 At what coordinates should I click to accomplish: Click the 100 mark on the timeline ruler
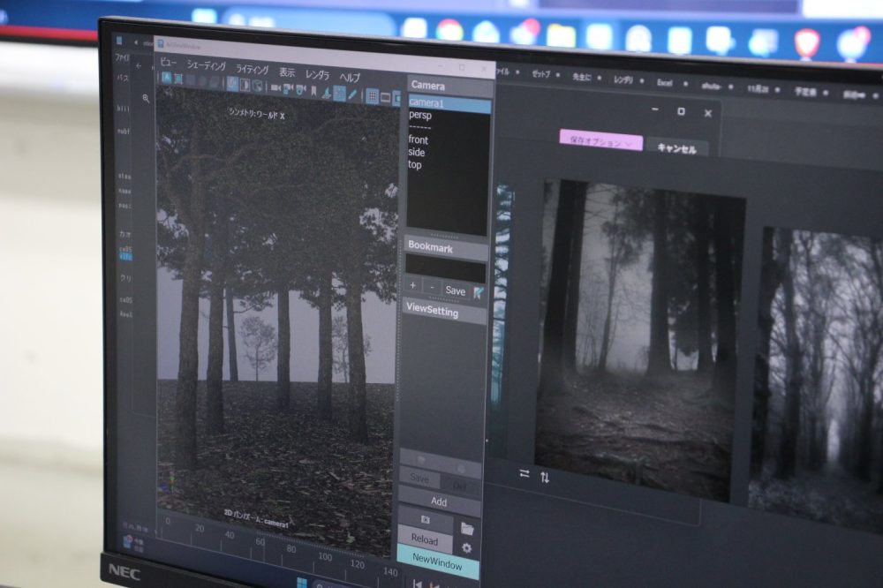(325, 555)
